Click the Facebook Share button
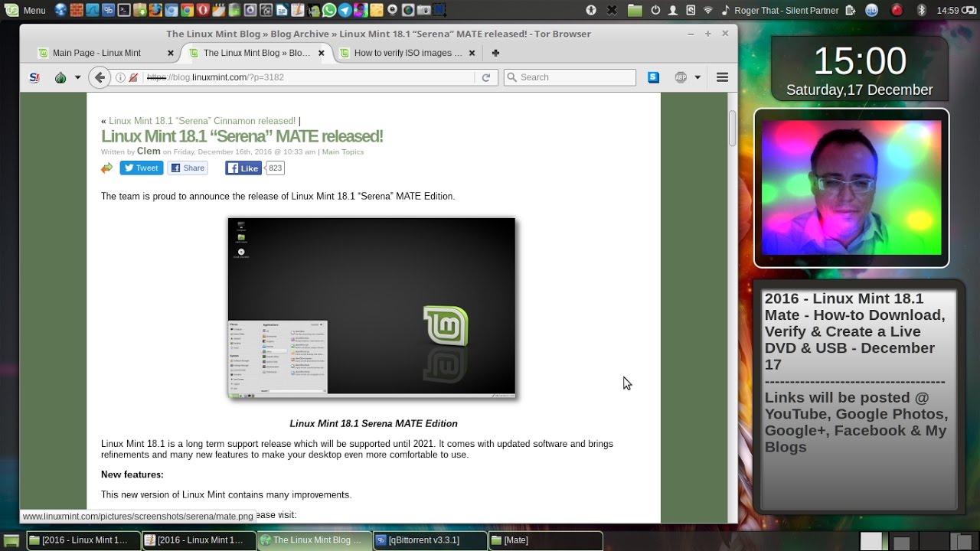The width and height of the screenshot is (980, 551). pos(188,168)
